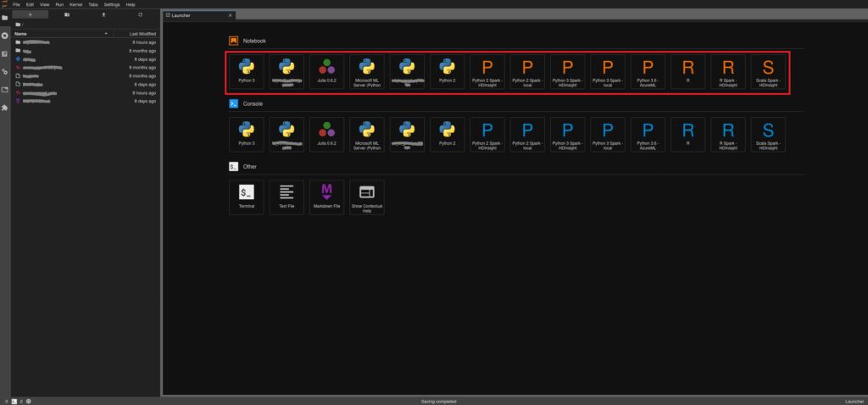Screen dimensions: 868x405
Task: Close the Launcher tab
Action: [x=231, y=15]
